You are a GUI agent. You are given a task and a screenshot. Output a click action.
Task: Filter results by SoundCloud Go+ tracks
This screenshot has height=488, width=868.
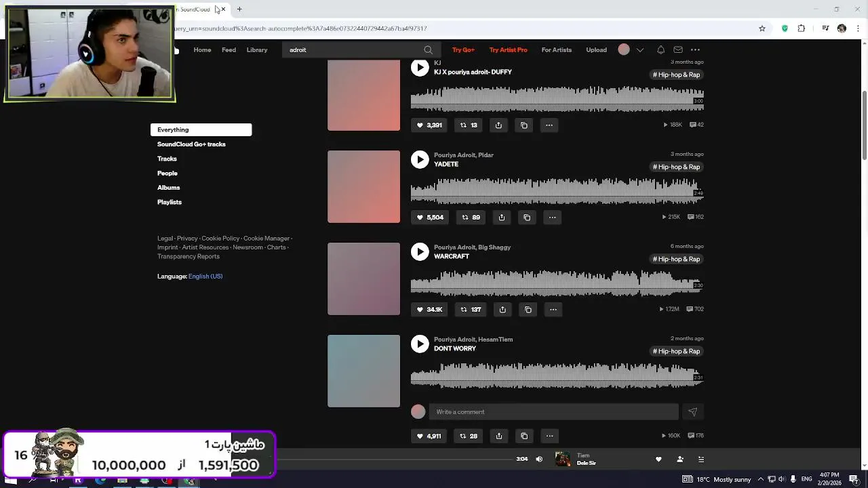click(x=191, y=144)
